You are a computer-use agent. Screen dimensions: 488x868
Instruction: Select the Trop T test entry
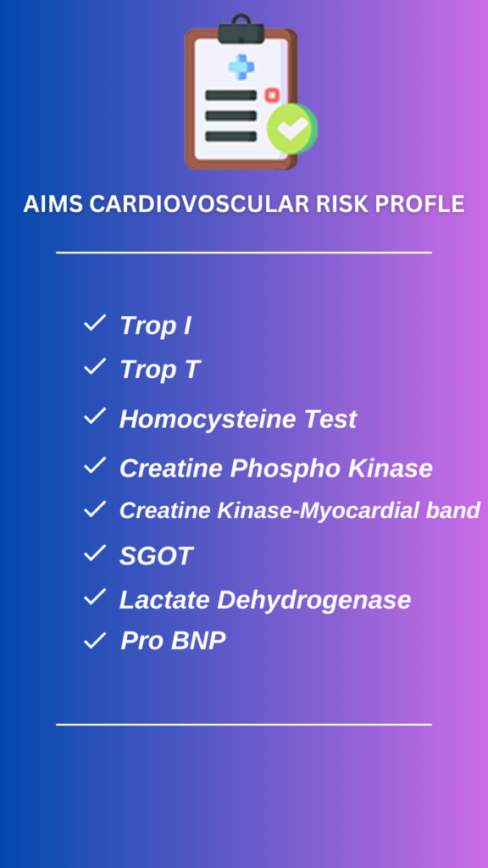160,370
